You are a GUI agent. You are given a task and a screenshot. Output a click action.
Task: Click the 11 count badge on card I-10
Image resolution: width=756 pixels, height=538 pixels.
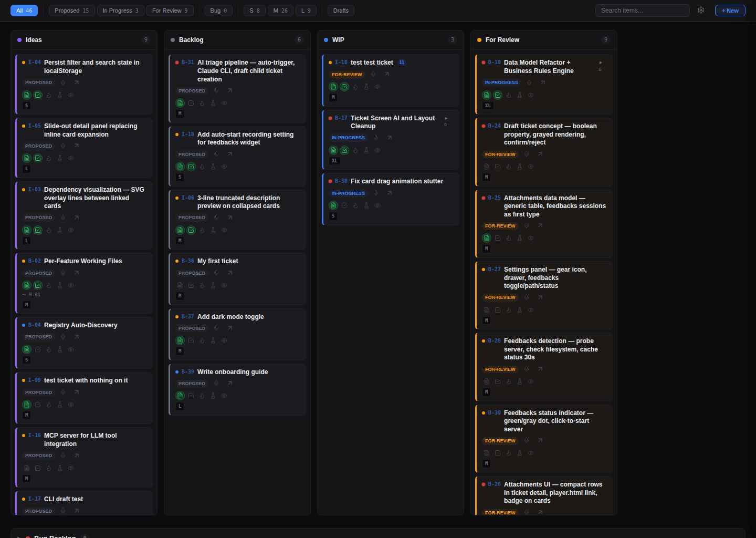pos(402,63)
